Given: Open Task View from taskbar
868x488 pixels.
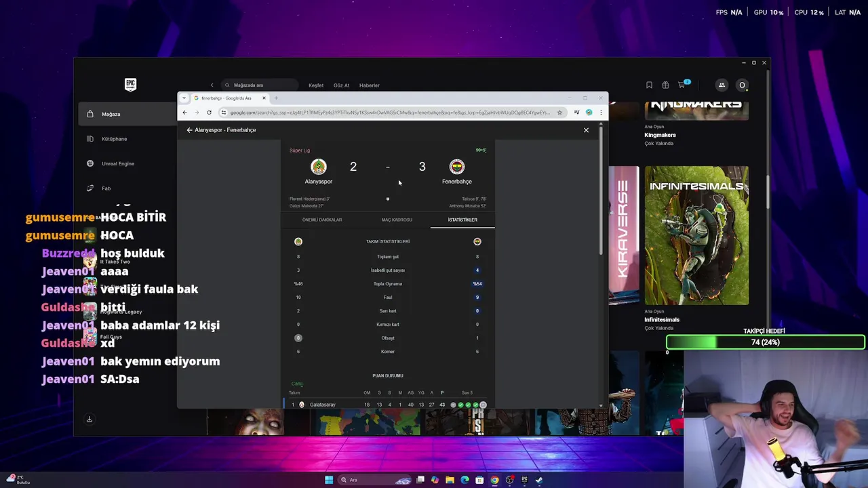Looking at the screenshot, I should click(x=420, y=480).
